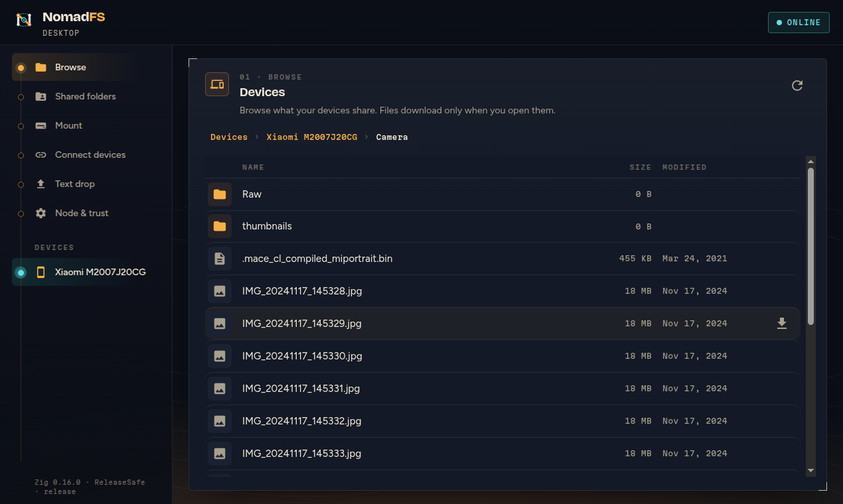Click the .mace_cl_compiled_miportrait.bin file icon

pos(220,258)
